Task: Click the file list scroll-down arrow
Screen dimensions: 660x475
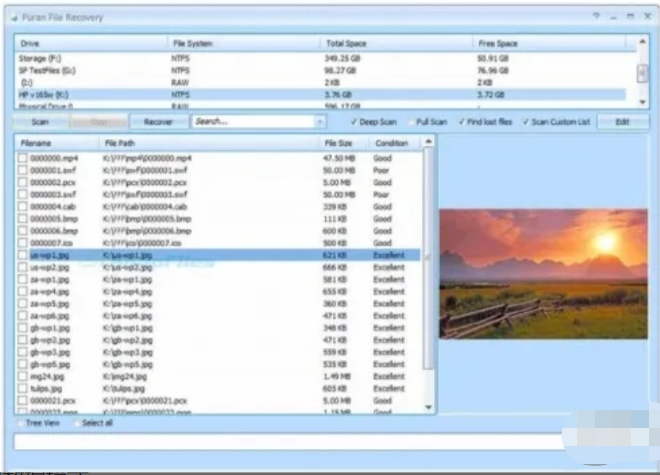Action: (429, 408)
